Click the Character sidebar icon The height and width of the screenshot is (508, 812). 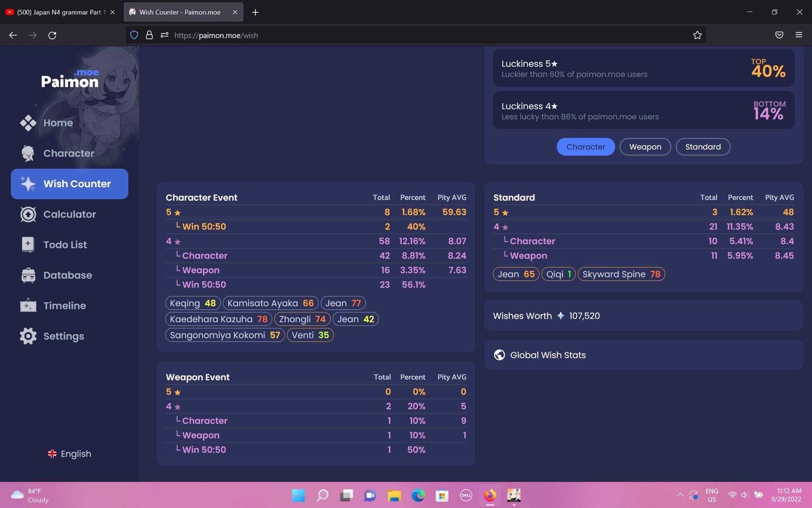pyautogui.click(x=28, y=154)
